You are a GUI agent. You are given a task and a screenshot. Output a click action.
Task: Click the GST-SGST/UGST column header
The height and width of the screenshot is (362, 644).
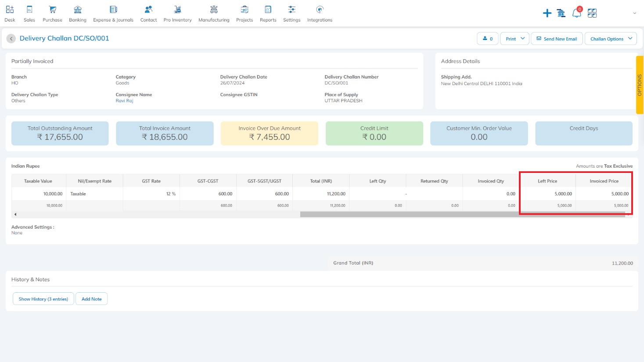(x=264, y=181)
